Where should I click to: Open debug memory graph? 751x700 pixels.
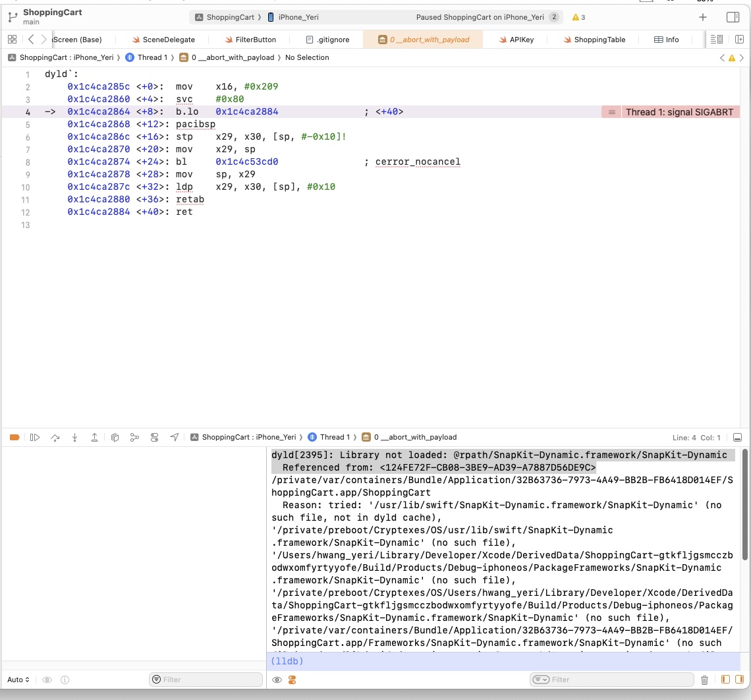[134, 437]
